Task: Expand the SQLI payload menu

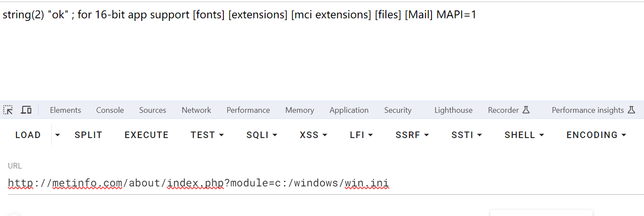Action: [262, 135]
